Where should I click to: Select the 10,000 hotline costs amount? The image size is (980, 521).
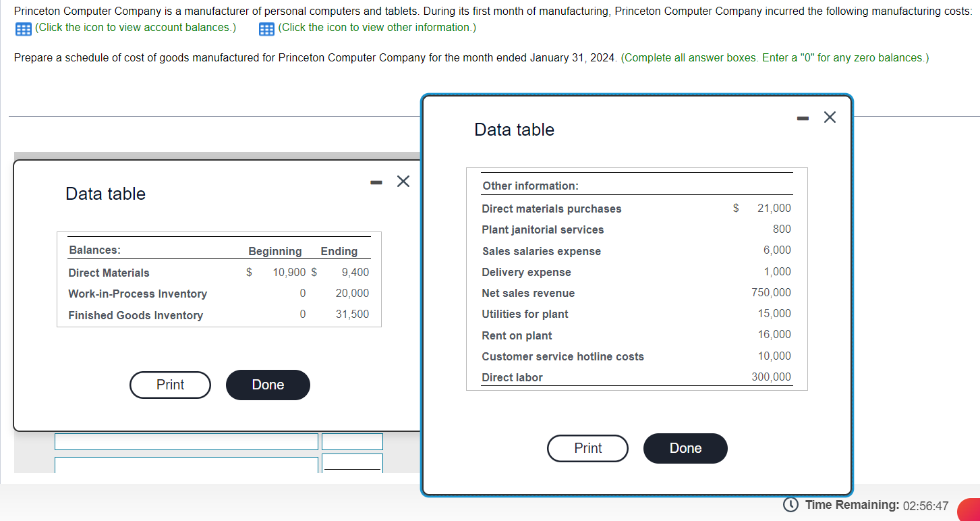(774, 356)
